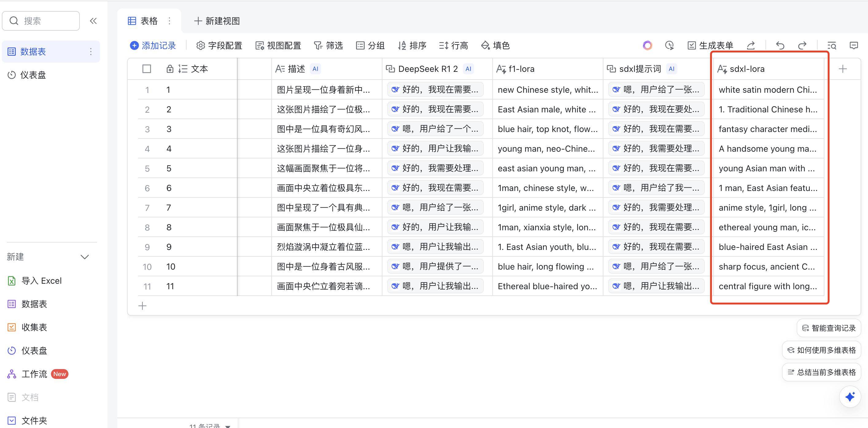Redo last action
The width and height of the screenshot is (868, 428).
pos(802,45)
